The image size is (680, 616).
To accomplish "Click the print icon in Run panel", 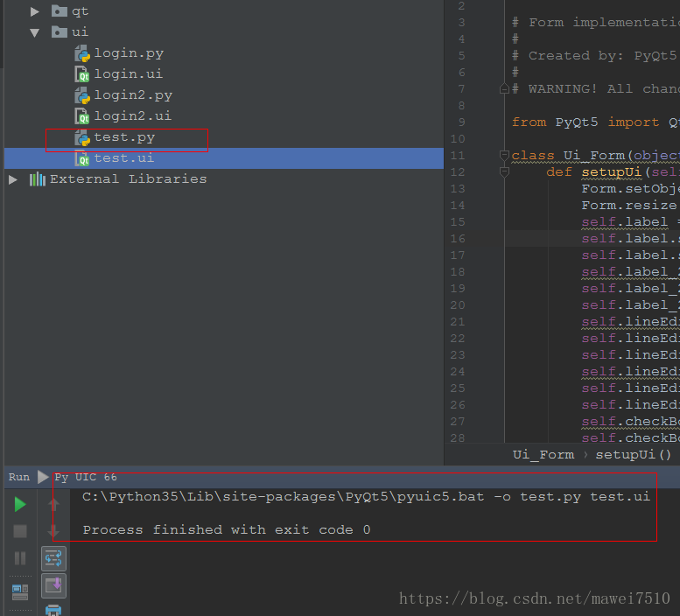I will [53, 611].
